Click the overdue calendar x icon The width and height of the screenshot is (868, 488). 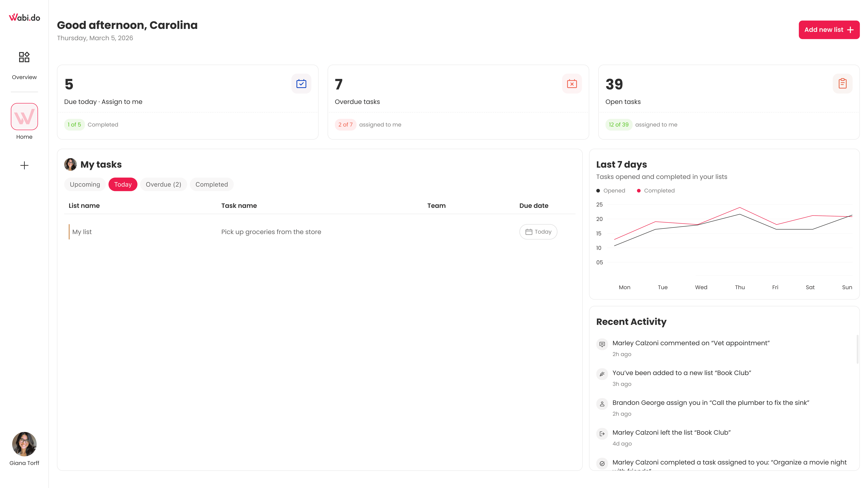click(572, 83)
